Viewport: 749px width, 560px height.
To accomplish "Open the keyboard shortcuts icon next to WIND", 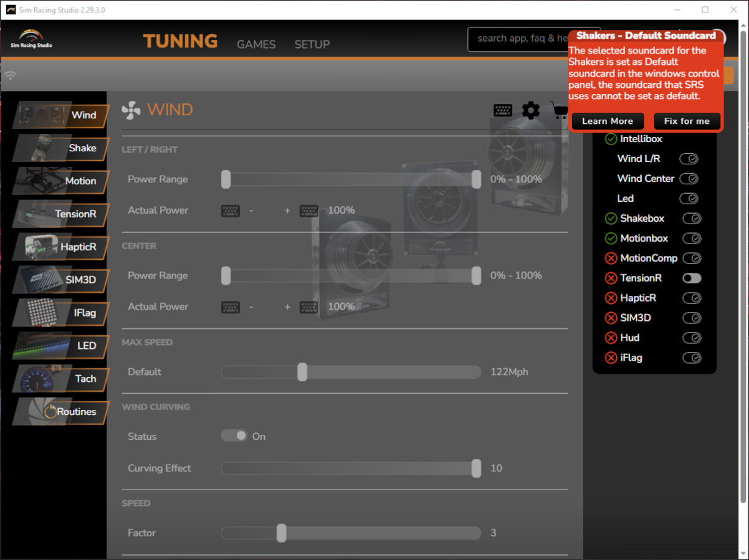I will coord(503,110).
